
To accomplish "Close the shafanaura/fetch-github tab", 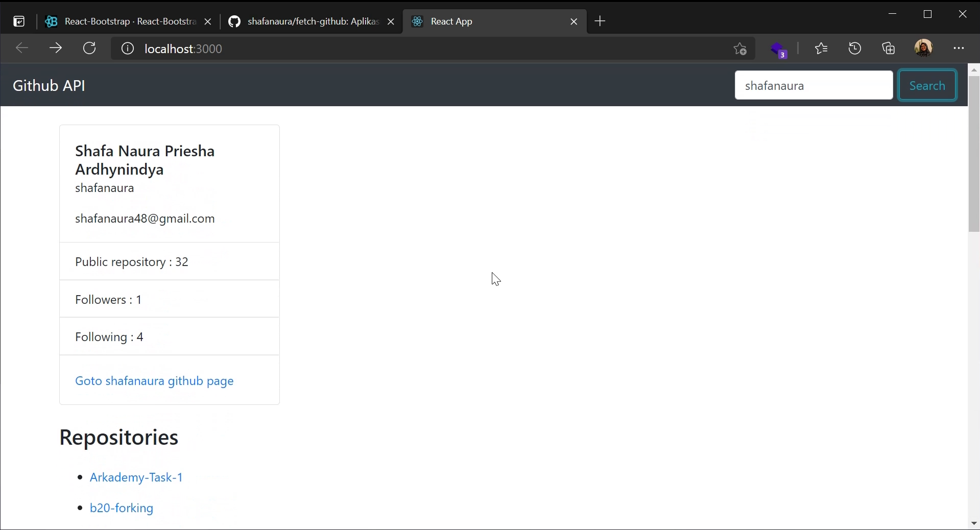I will [391, 21].
